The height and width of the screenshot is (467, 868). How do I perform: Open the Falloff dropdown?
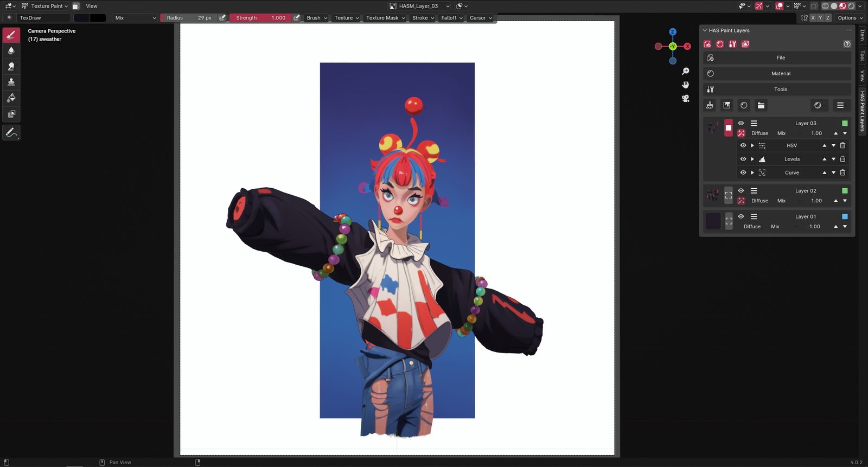(x=451, y=18)
